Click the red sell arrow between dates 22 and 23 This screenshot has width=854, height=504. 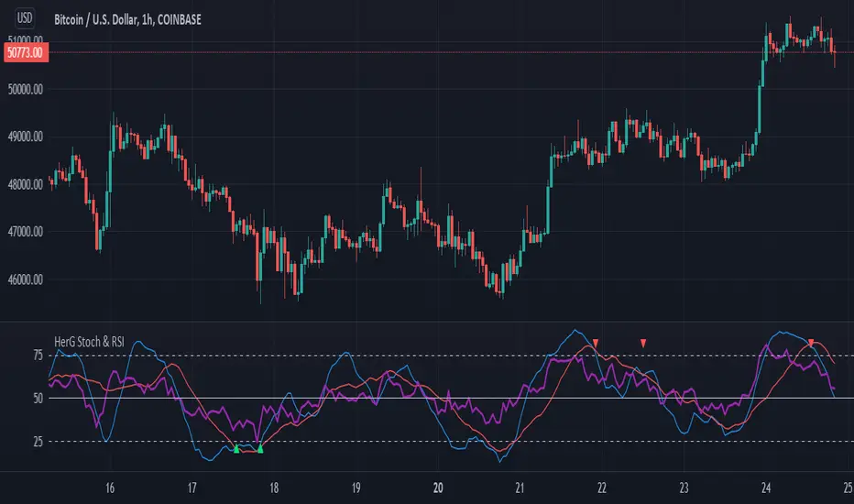(643, 344)
